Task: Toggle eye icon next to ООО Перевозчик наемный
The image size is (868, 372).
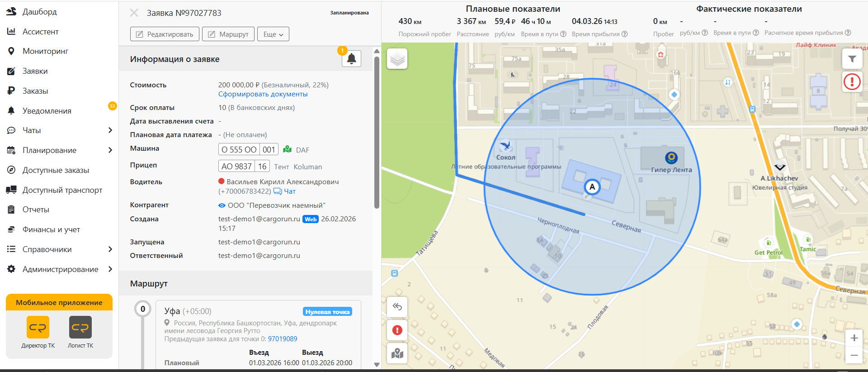Action: click(x=222, y=205)
